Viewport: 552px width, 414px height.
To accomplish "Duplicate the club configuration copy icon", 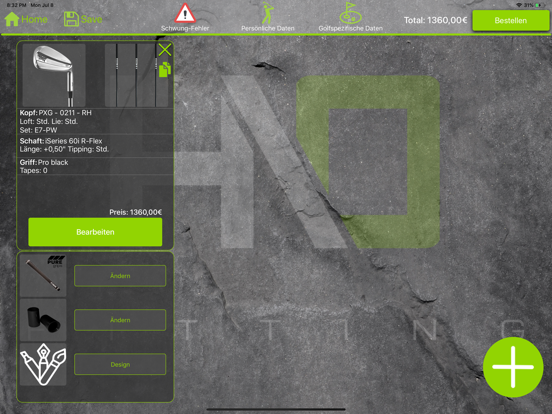I will pyautogui.click(x=165, y=69).
